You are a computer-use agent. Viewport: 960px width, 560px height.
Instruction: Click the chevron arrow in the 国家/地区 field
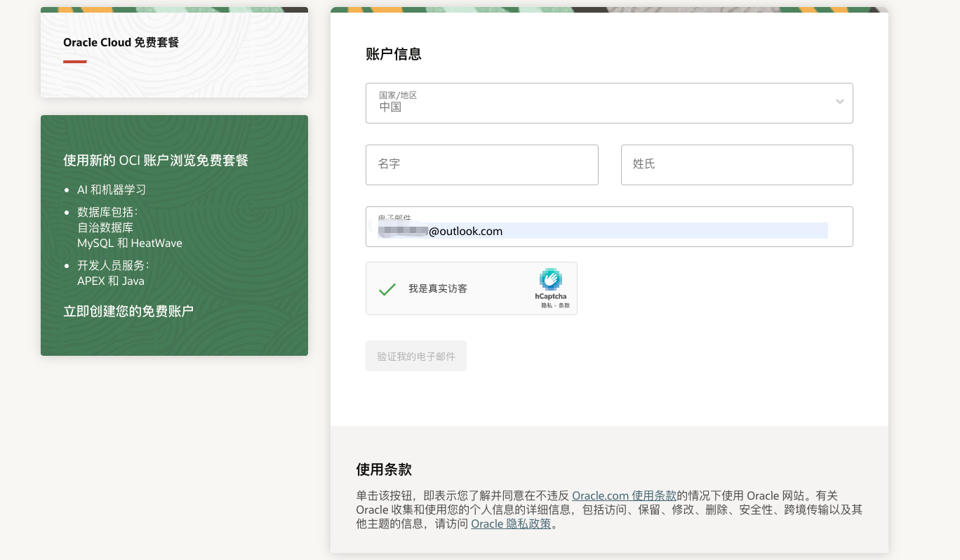839,102
